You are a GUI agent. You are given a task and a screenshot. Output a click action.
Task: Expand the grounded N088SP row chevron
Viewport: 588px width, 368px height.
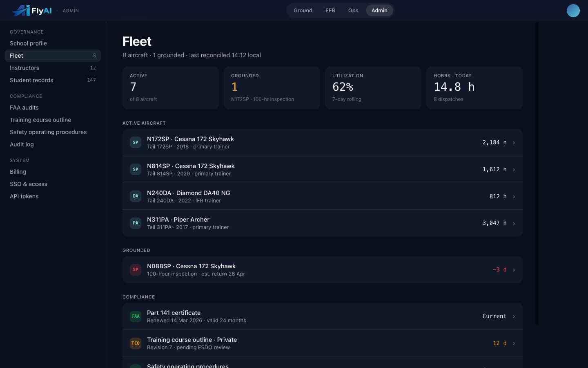pyautogui.click(x=514, y=270)
